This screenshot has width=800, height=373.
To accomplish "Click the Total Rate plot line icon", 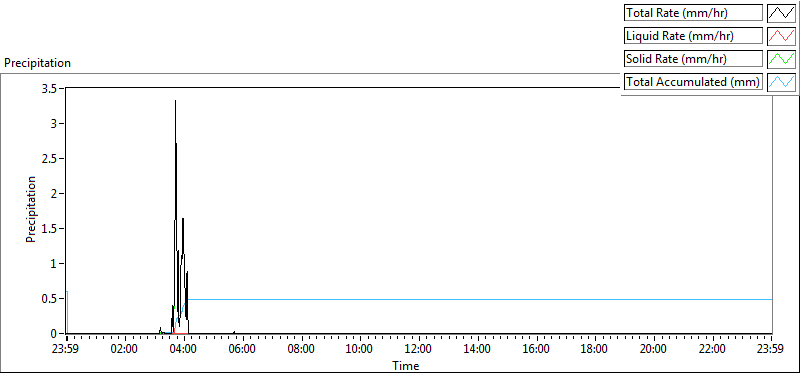I will click(782, 13).
